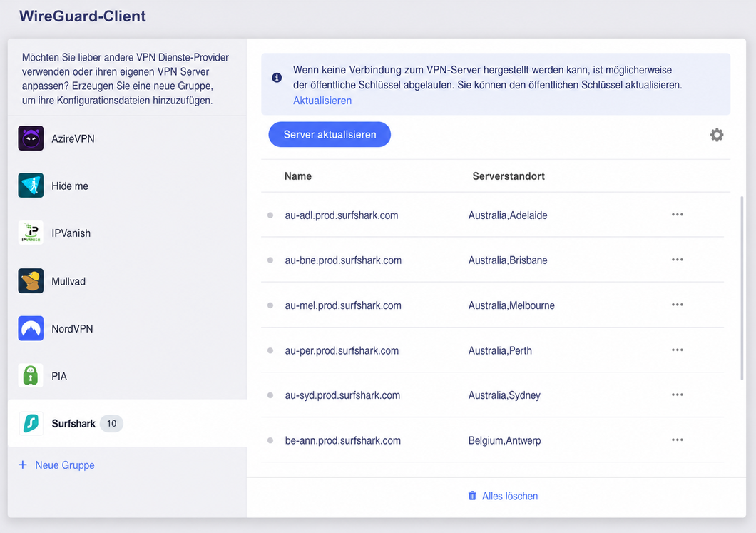Select the NordVPN group

(x=127, y=328)
